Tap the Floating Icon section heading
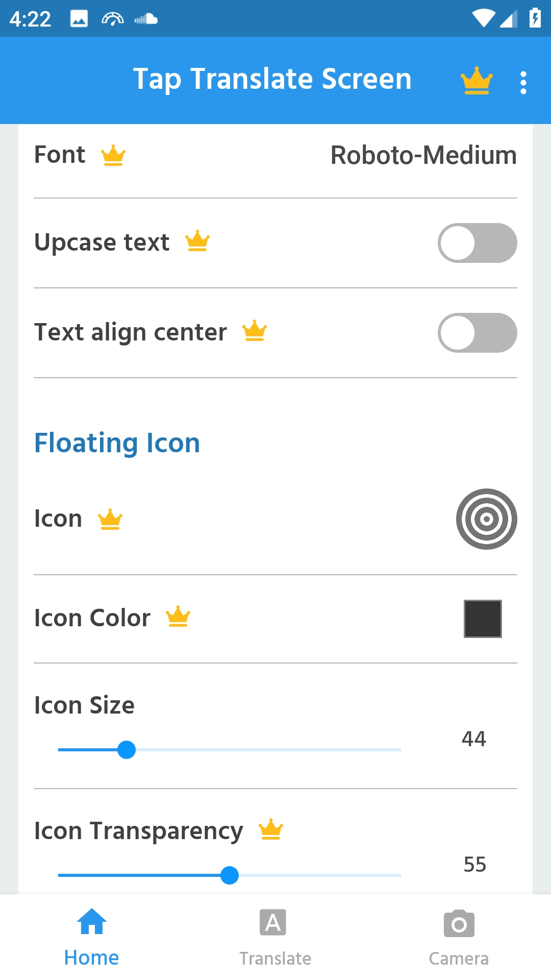 coord(117,443)
